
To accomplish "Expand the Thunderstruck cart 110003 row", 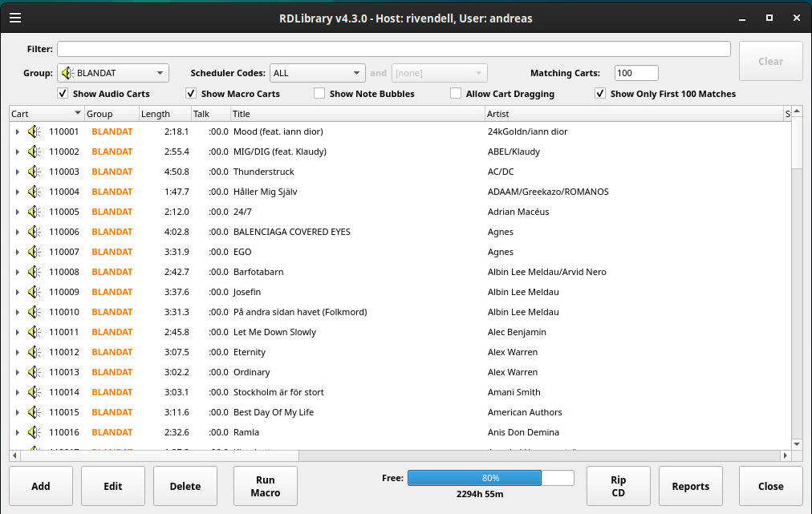I will (18, 172).
